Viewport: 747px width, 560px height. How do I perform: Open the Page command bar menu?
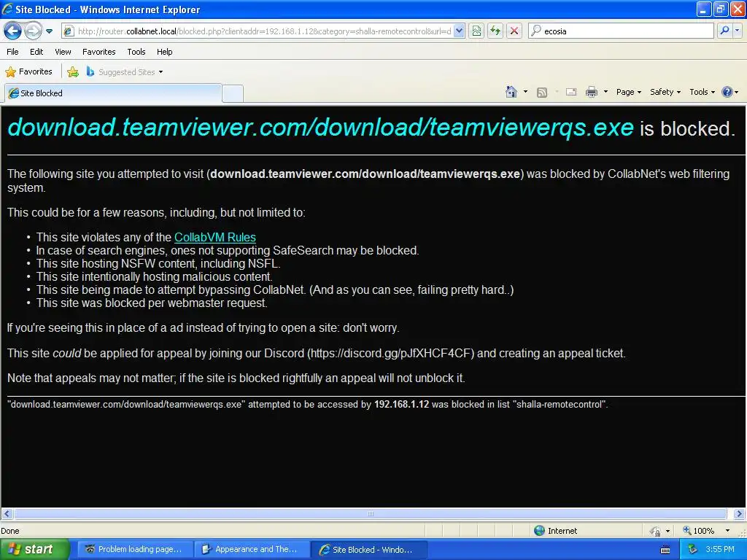point(628,92)
